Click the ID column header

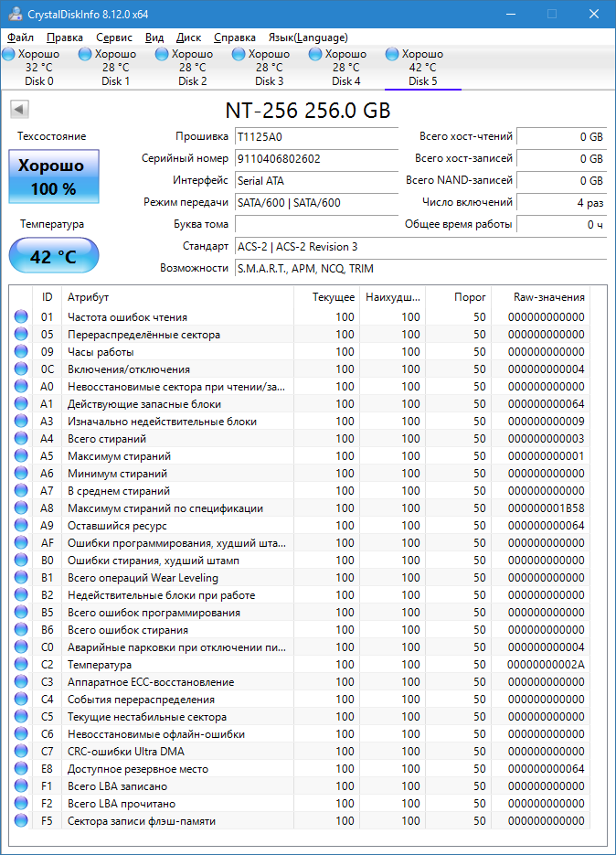coord(47,297)
